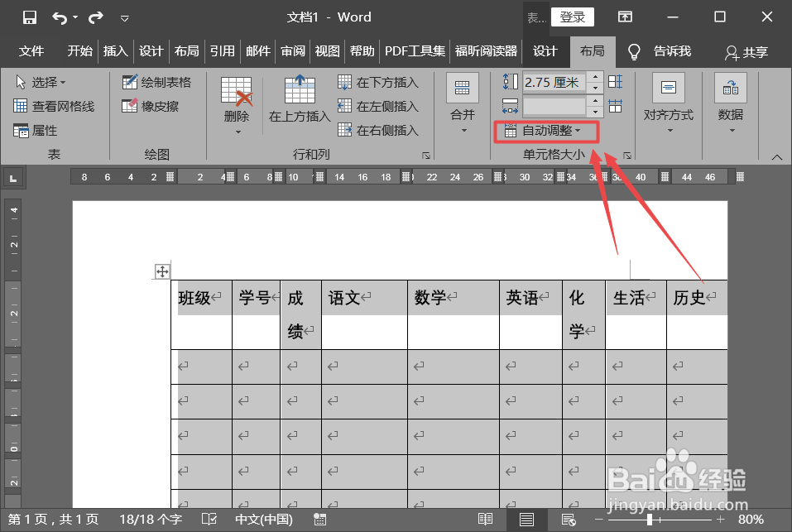Insert a column with 在左侧插入

click(381, 107)
